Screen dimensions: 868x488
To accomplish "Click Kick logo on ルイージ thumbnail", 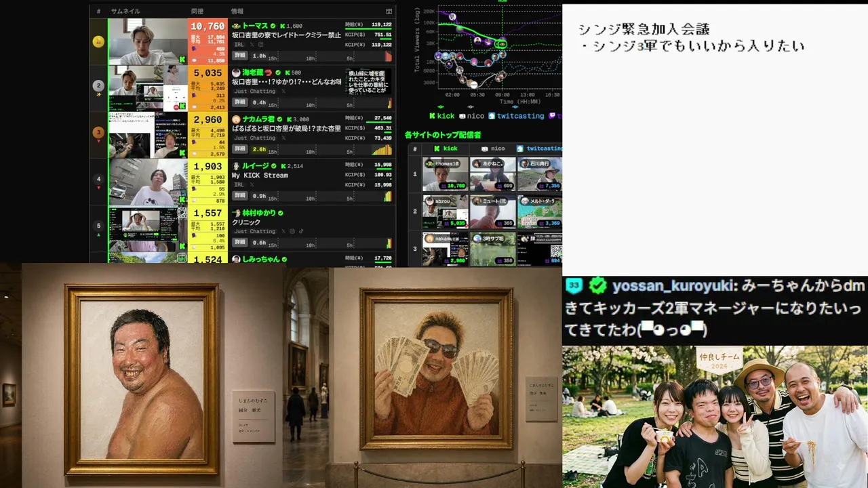I will click(x=182, y=200).
